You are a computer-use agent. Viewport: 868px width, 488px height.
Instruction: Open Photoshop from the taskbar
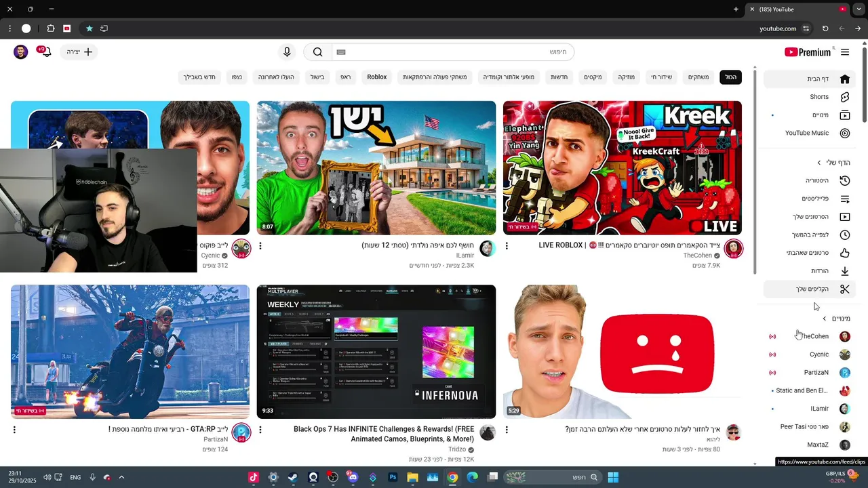pos(393,477)
